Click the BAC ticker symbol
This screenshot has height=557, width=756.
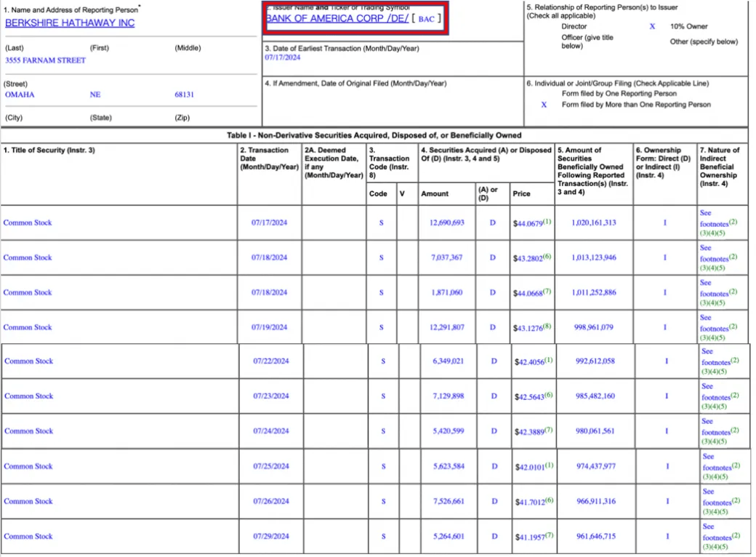(x=427, y=19)
